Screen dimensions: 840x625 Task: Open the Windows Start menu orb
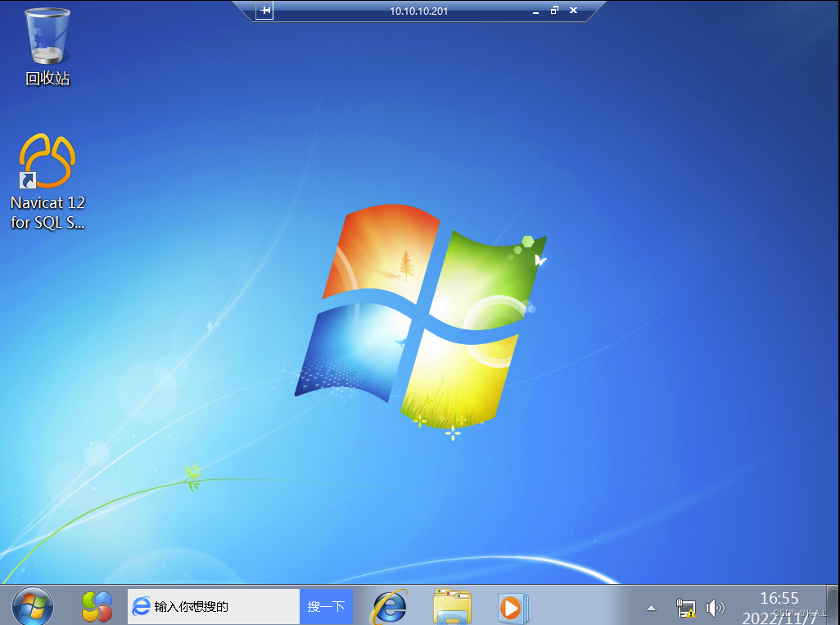pos(33,607)
